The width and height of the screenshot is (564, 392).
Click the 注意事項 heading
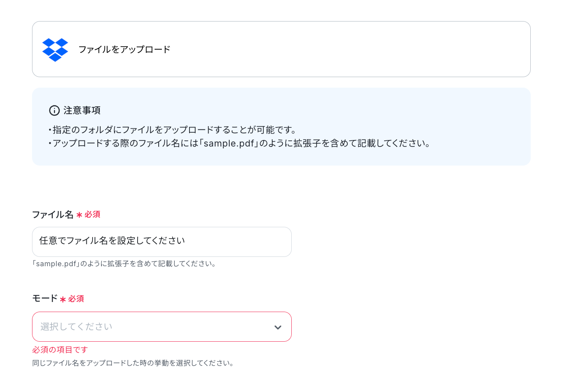[x=82, y=110]
